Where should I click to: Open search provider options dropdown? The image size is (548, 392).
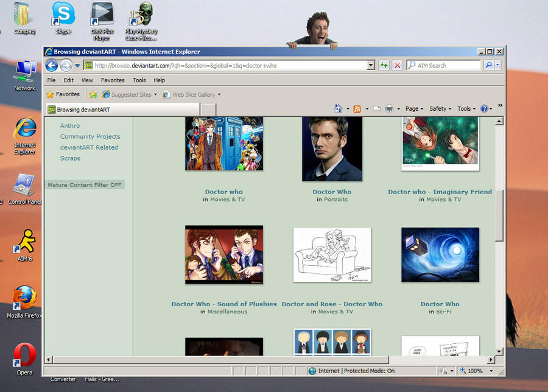point(497,65)
